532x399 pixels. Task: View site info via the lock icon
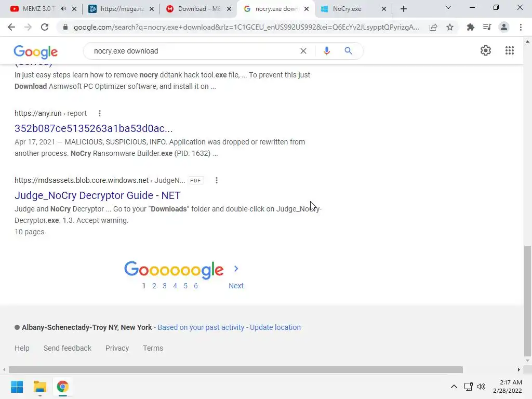coord(65,27)
